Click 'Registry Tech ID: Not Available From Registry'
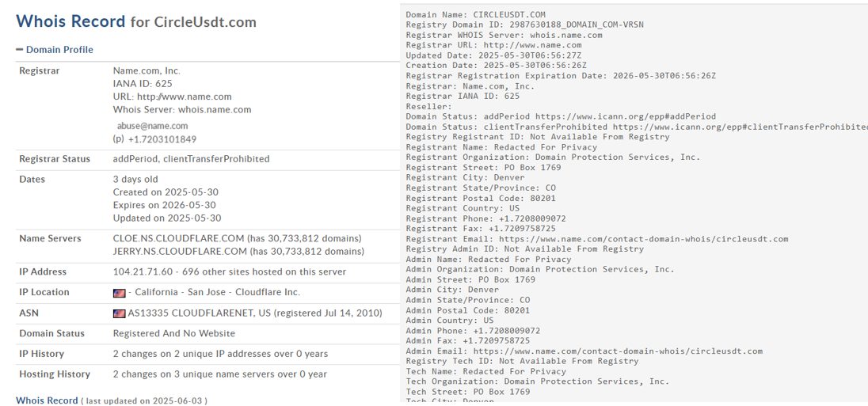Viewport: 868px width, 406px height. tap(522, 361)
